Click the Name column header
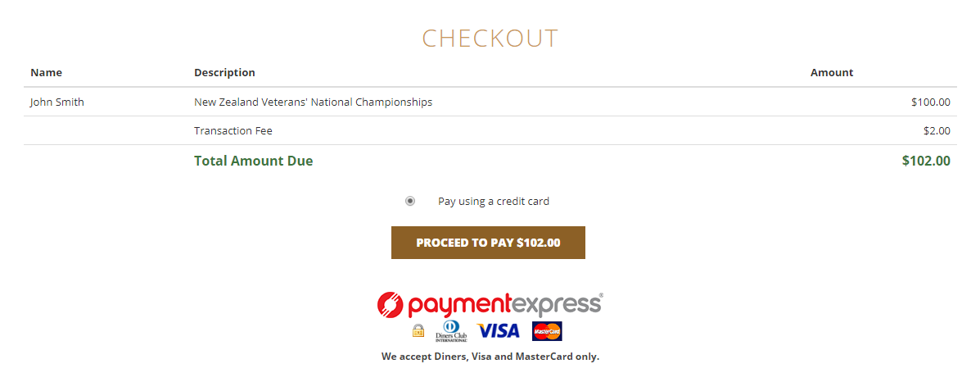 click(x=46, y=73)
